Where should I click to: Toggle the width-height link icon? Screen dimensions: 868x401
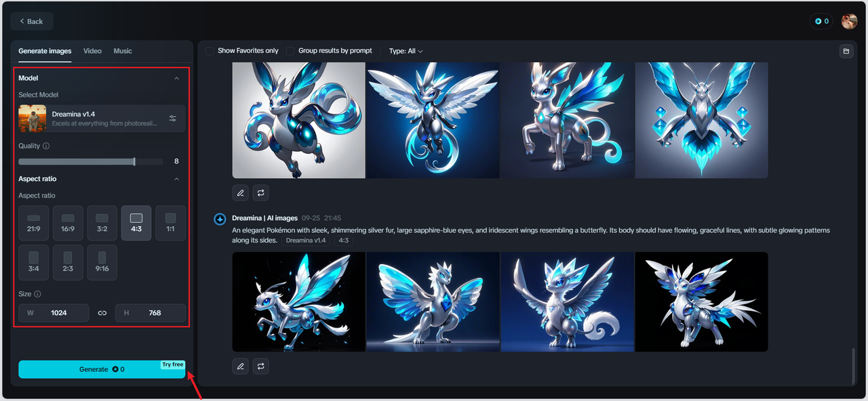(102, 313)
